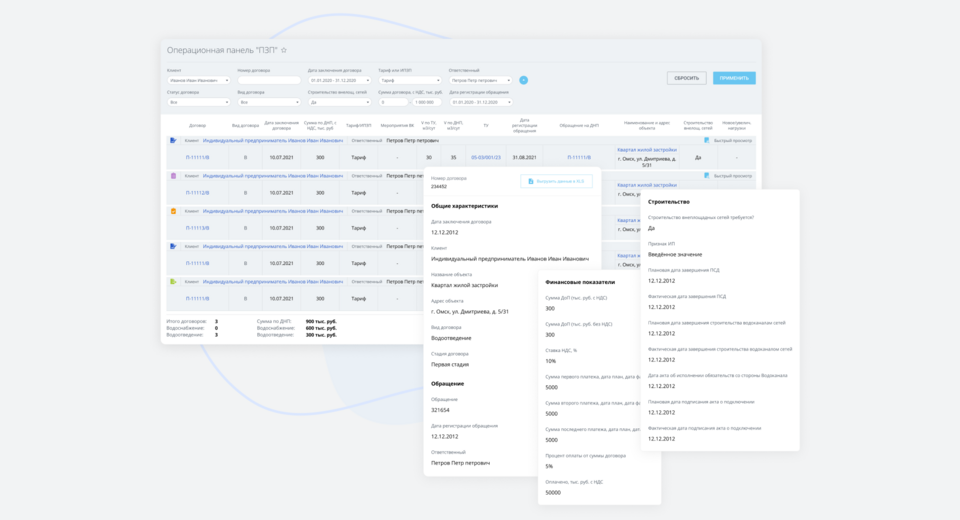
Task: Click the blue status icon of the first contract row
Action: click(173, 141)
